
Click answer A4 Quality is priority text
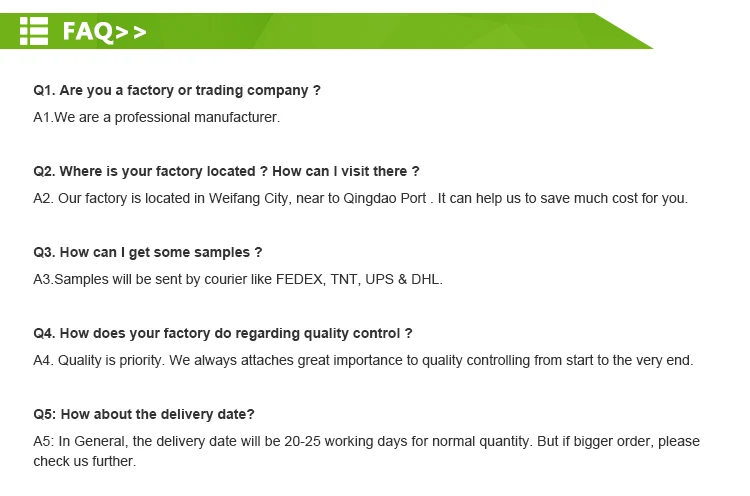pos(362,360)
